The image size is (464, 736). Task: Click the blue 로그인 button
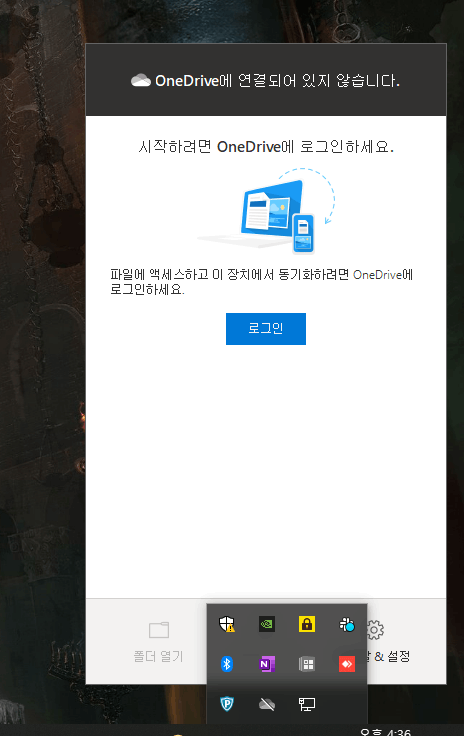click(x=266, y=329)
